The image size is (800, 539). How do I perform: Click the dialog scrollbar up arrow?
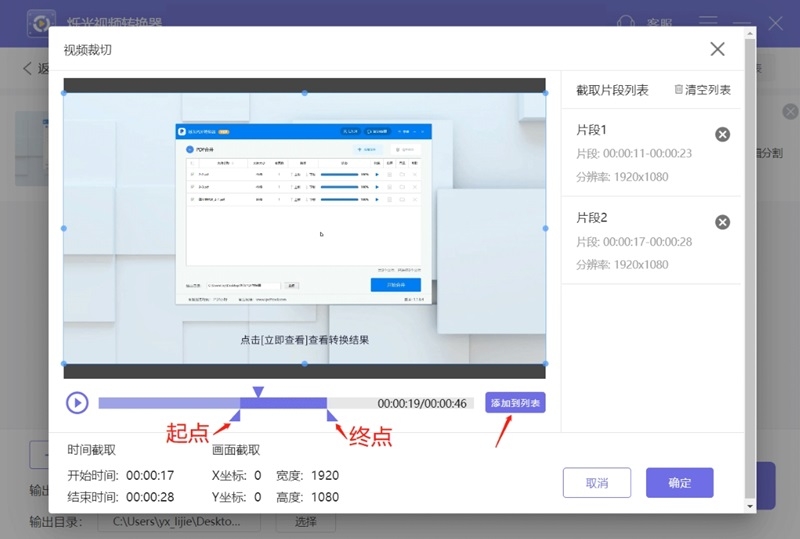tap(749, 34)
